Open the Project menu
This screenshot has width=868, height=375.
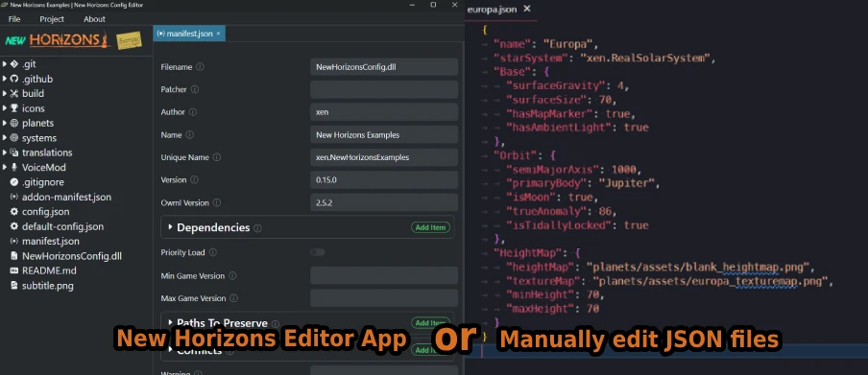point(52,19)
